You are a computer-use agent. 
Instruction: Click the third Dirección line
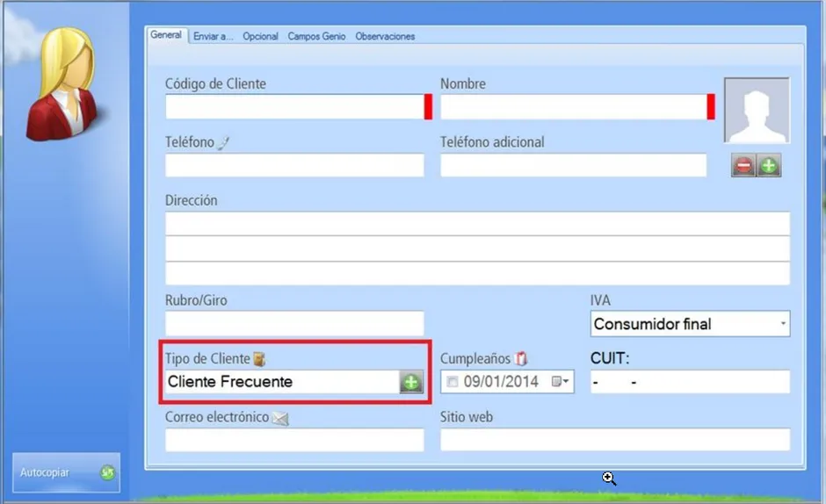(477, 273)
